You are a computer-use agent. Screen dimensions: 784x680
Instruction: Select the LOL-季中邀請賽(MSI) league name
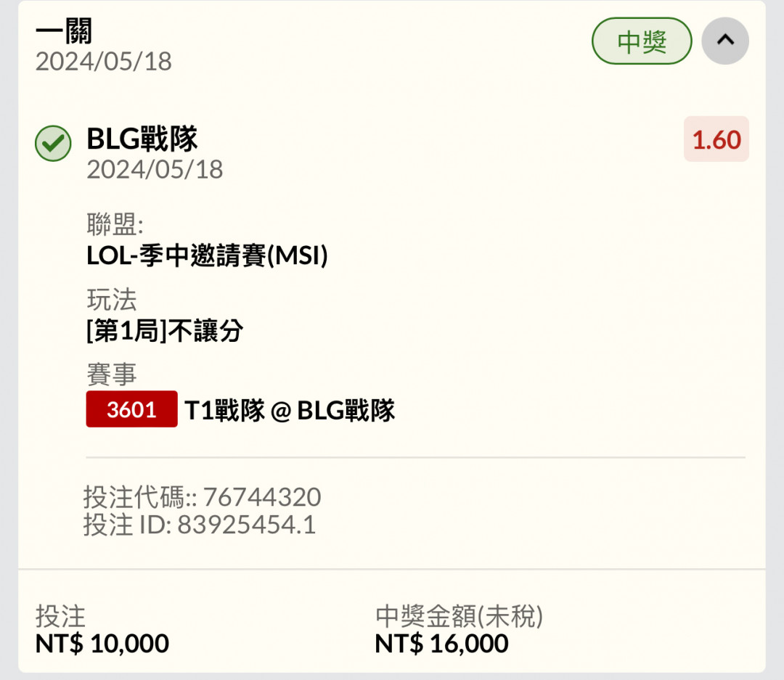207,255
